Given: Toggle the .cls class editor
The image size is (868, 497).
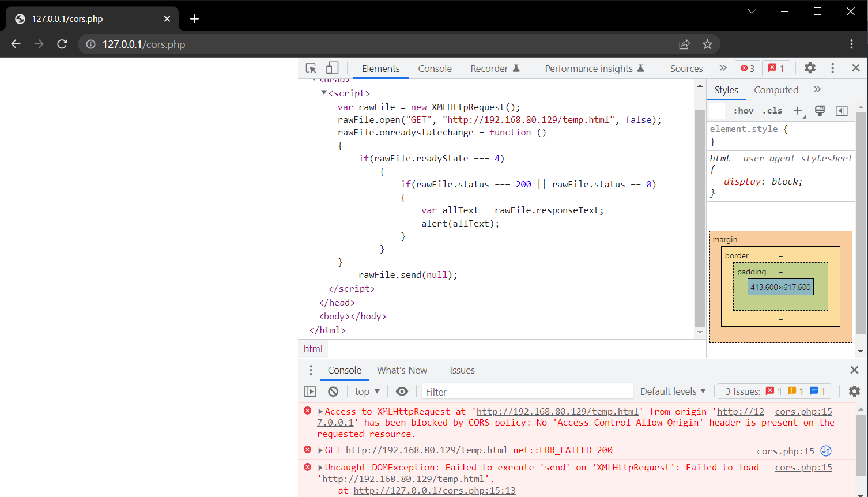Looking at the screenshot, I should (772, 111).
